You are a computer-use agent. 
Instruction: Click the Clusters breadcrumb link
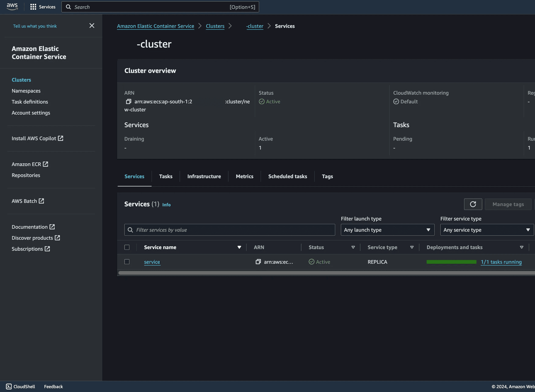tap(215, 26)
